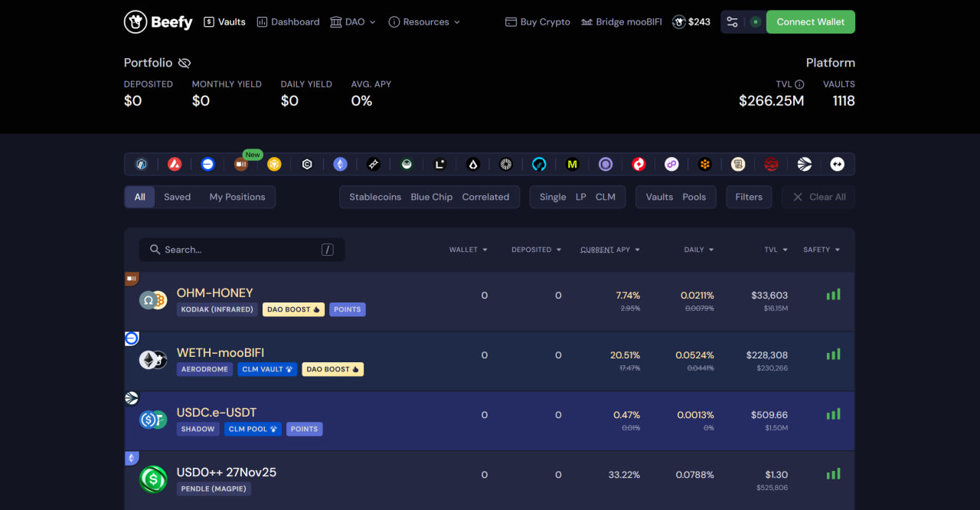Image resolution: width=980 pixels, height=510 pixels.
Task: Click safety bars for OHM-HONEY row
Action: click(x=833, y=294)
